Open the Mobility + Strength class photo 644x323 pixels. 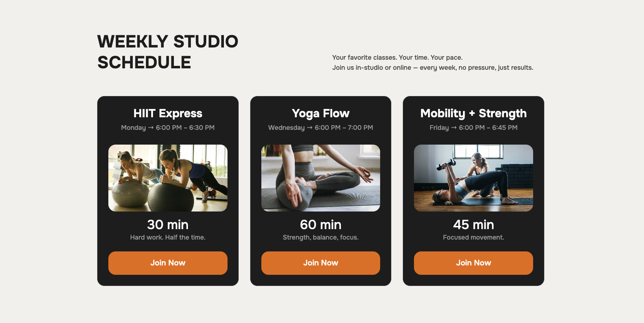click(473, 178)
